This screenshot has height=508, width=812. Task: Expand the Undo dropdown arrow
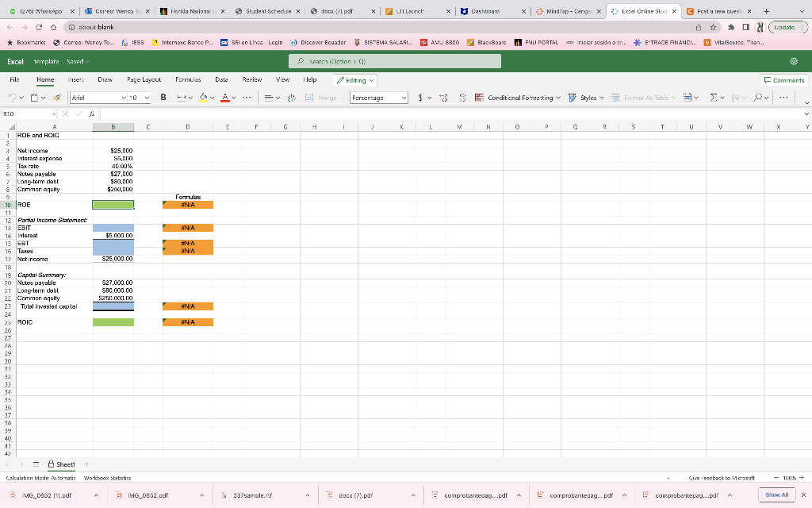21,98
